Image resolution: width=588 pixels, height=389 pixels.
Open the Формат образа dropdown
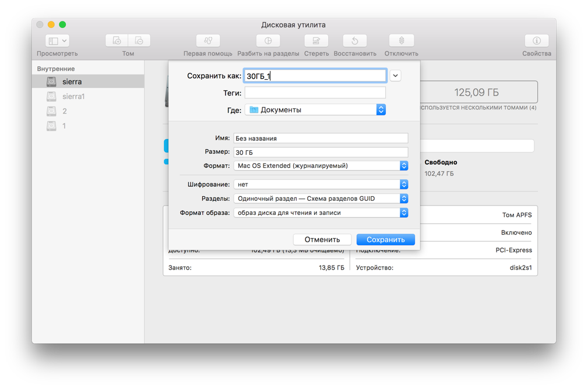(403, 213)
